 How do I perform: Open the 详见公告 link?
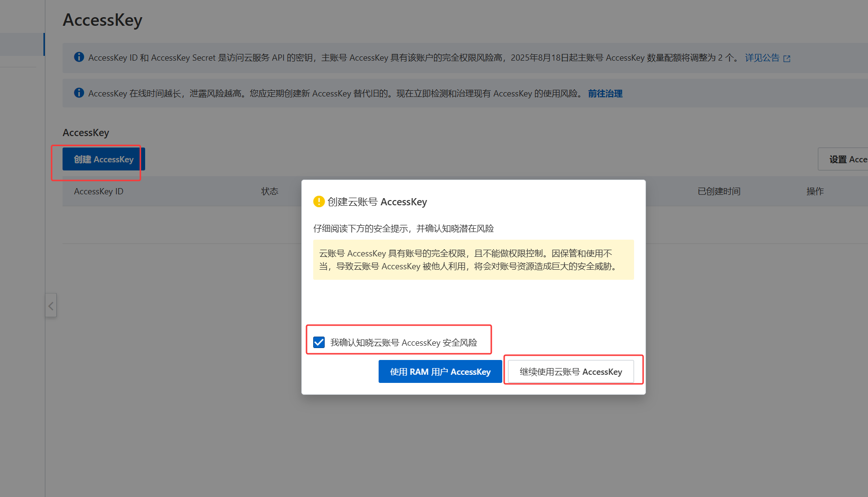(x=762, y=58)
